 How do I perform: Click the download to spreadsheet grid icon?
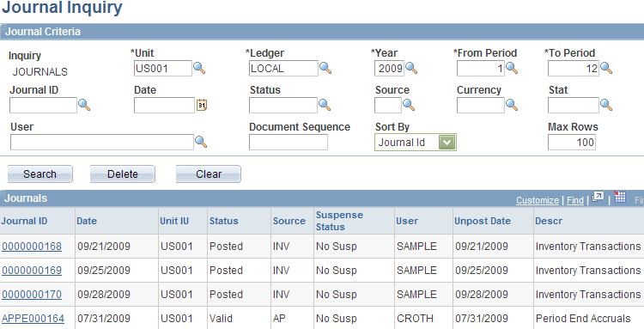tap(620, 198)
